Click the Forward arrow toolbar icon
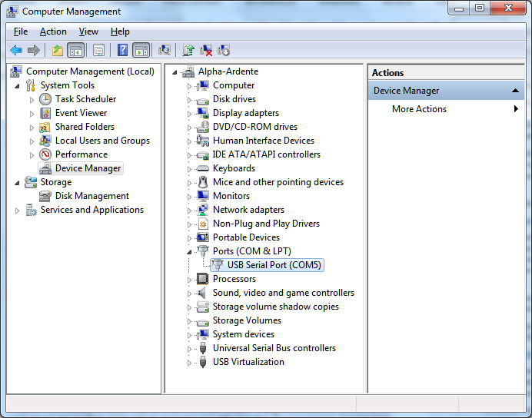This screenshot has width=532, height=418. click(x=34, y=51)
